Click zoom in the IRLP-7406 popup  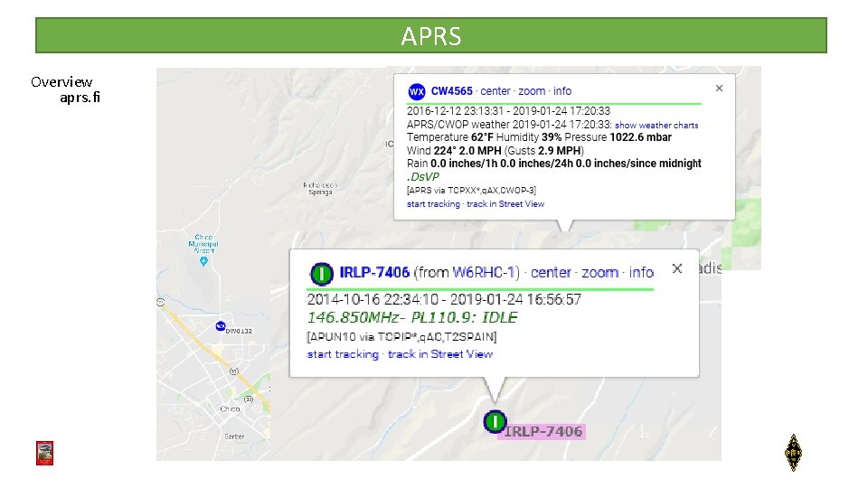tap(599, 272)
